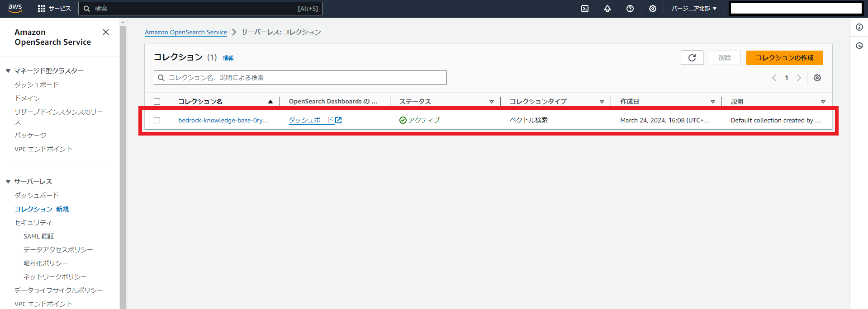Click the disabled Delete button
Viewport: 868px width, 309px height.
(725, 58)
